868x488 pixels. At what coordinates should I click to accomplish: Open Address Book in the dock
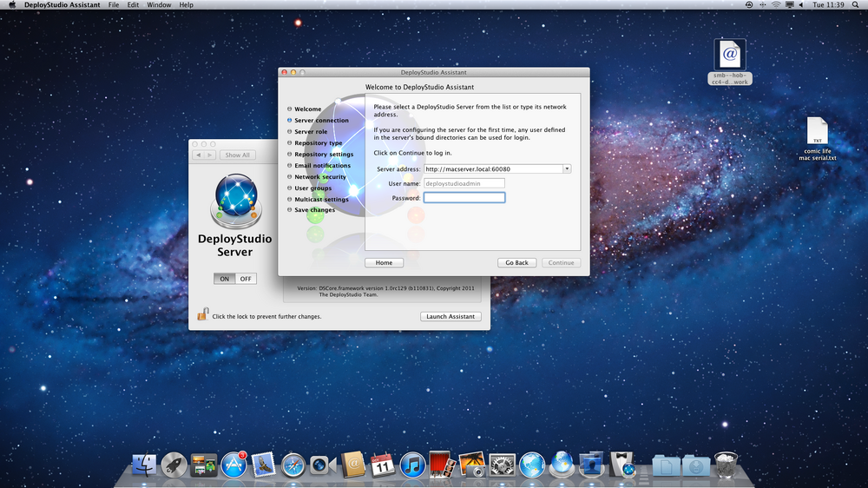[352, 465]
